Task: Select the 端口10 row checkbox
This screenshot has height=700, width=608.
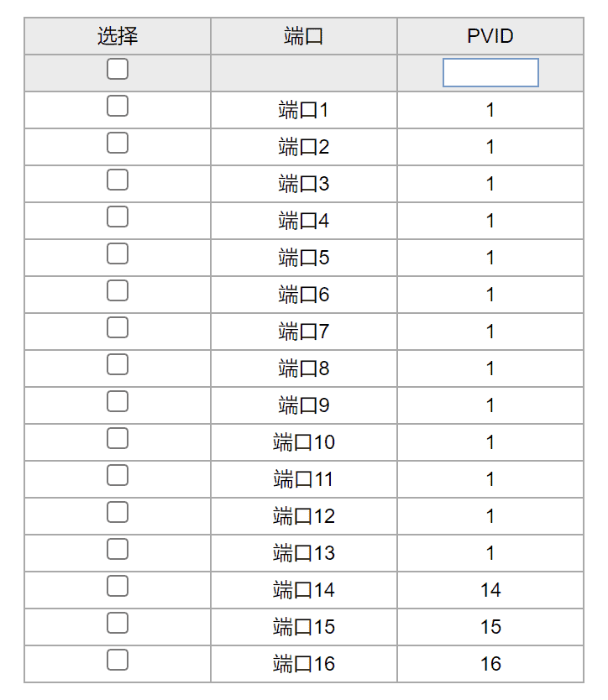Action: (x=118, y=439)
